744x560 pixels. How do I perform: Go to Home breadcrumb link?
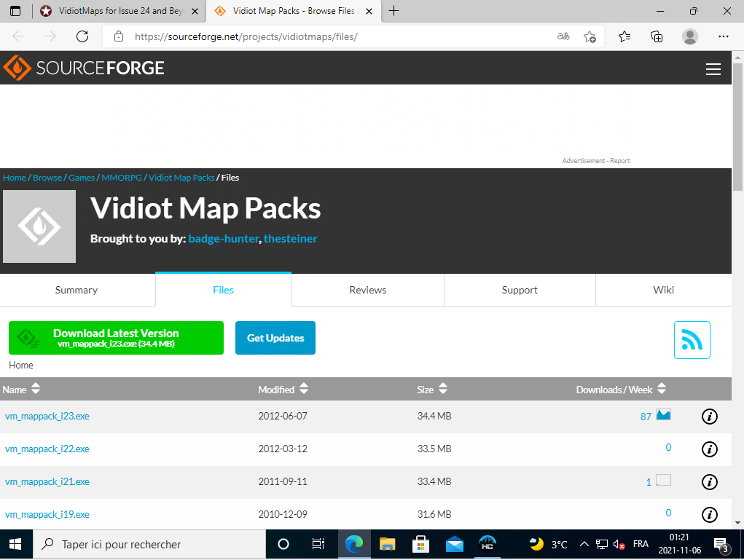(15, 178)
